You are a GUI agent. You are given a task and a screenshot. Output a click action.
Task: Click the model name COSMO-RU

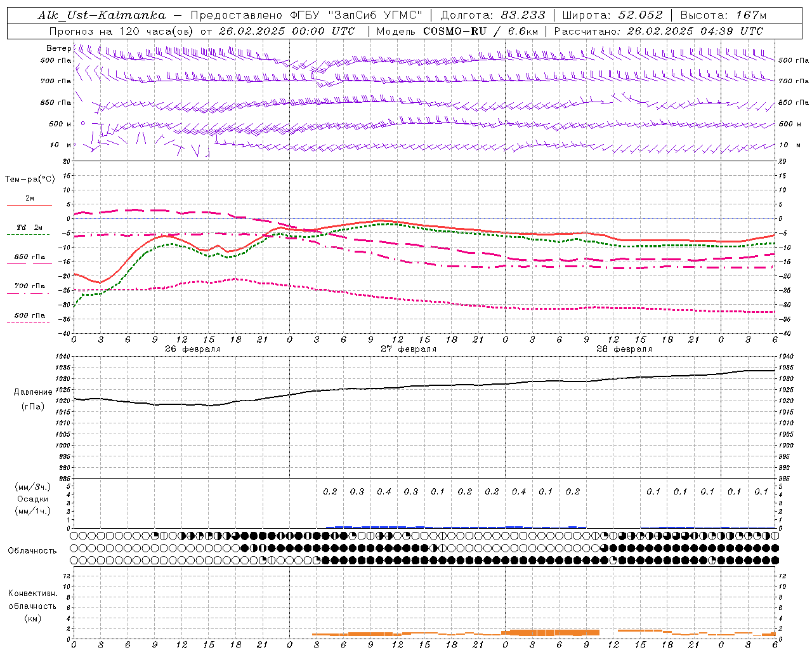[x=454, y=31]
